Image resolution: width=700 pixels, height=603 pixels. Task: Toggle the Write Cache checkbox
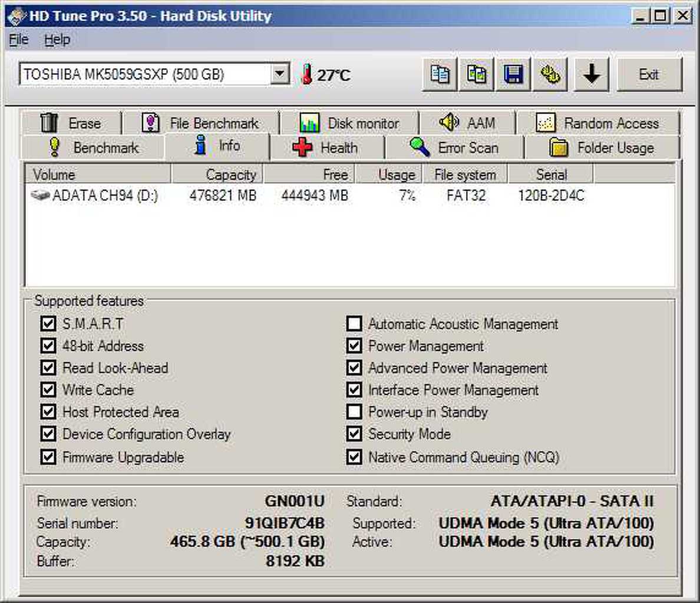pyautogui.click(x=48, y=390)
